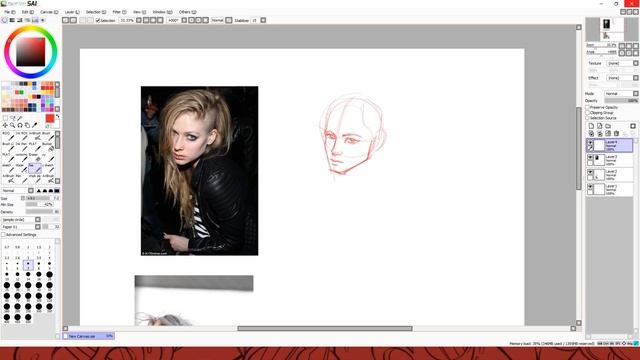
Task: Open the rotation angle dropdown in toolbar
Action: pos(184,20)
